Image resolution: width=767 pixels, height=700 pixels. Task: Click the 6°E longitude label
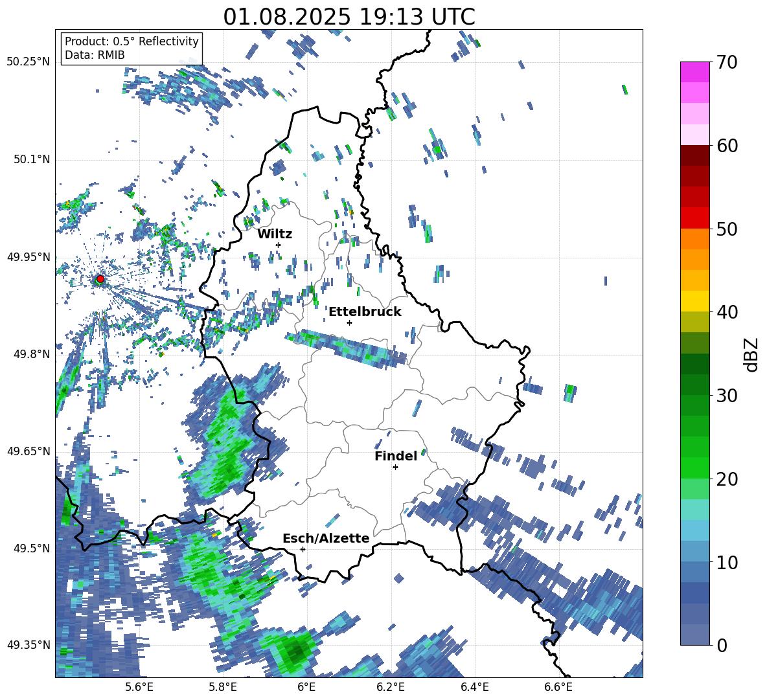tap(306, 687)
